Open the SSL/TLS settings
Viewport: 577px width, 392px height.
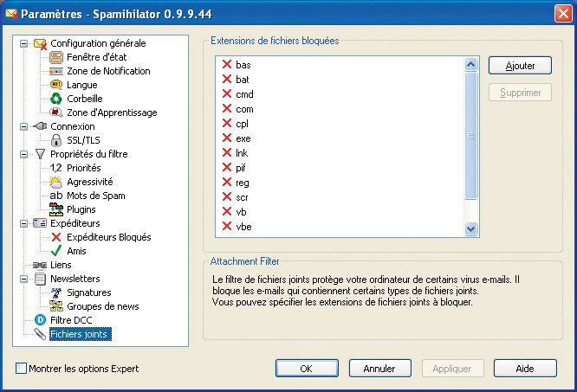point(83,140)
